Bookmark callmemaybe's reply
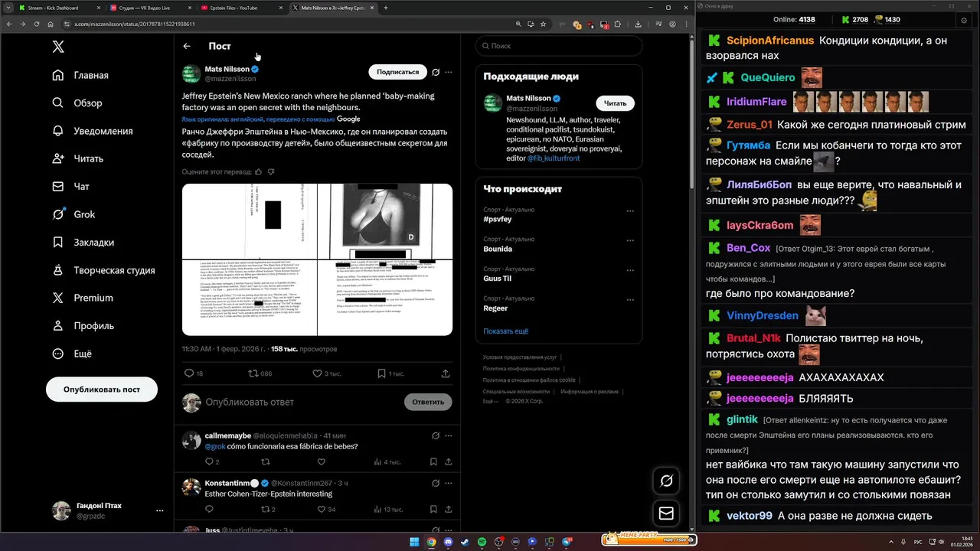Screen dimensions: 980x551 point(433,461)
